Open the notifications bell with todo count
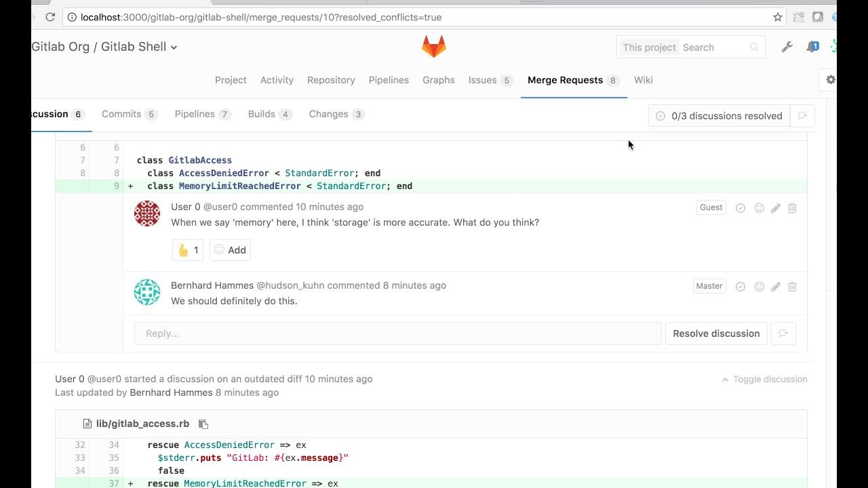This screenshot has width=868, height=488. tap(812, 47)
